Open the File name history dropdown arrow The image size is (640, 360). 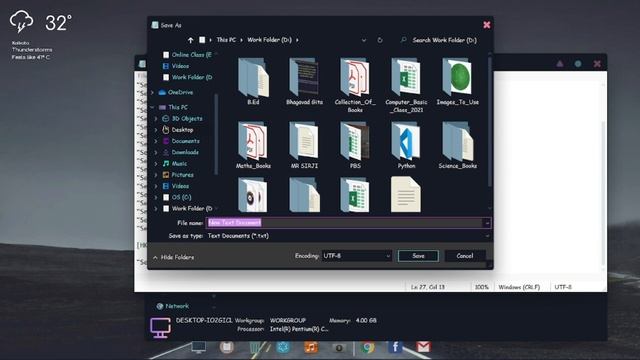click(x=487, y=223)
